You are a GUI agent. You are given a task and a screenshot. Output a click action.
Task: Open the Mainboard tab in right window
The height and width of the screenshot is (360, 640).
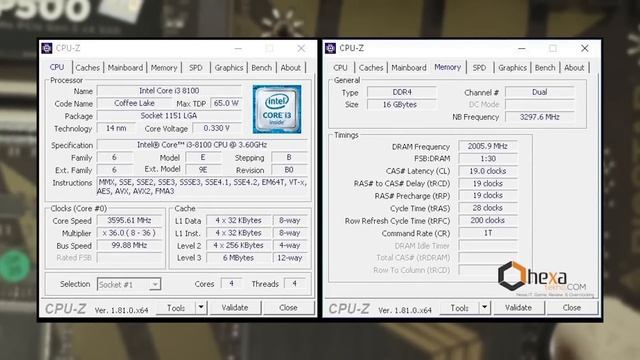409,68
